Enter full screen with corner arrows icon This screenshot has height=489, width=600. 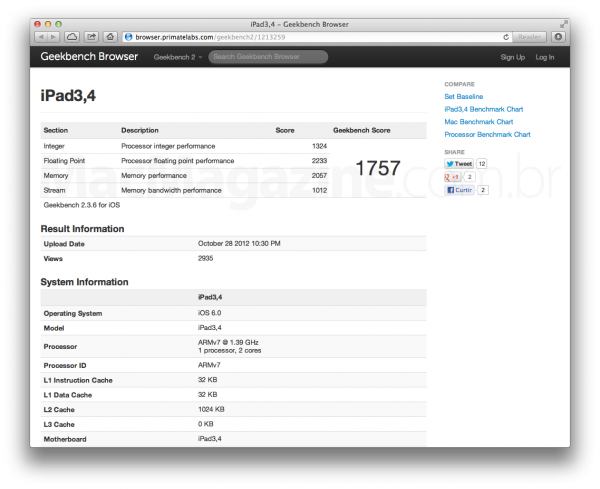coord(563,24)
